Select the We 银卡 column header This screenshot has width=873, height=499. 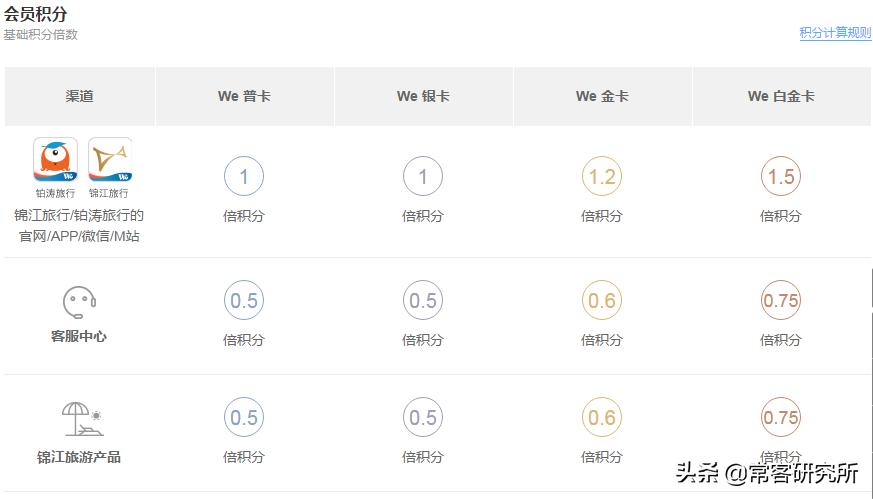point(423,96)
